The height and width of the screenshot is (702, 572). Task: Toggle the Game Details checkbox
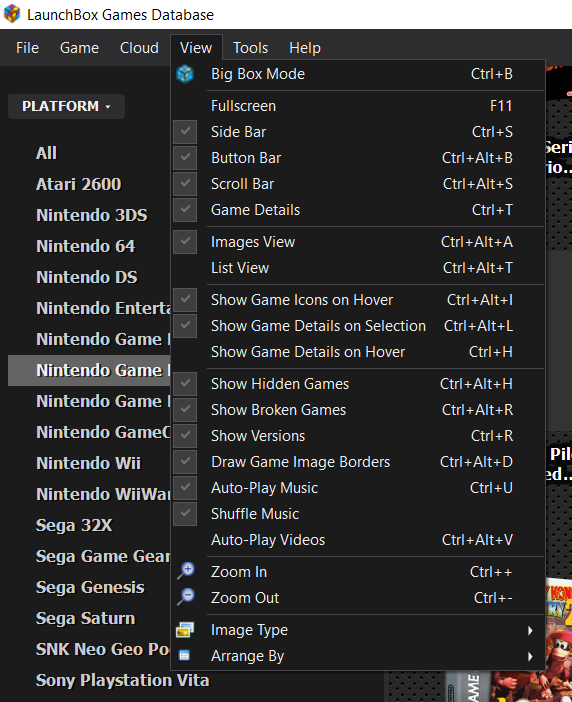(185, 210)
